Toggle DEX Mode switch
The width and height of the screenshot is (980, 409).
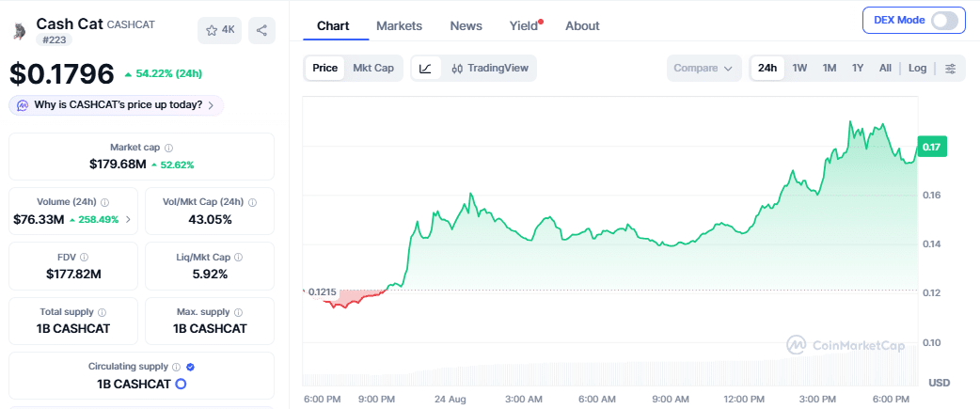click(944, 20)
